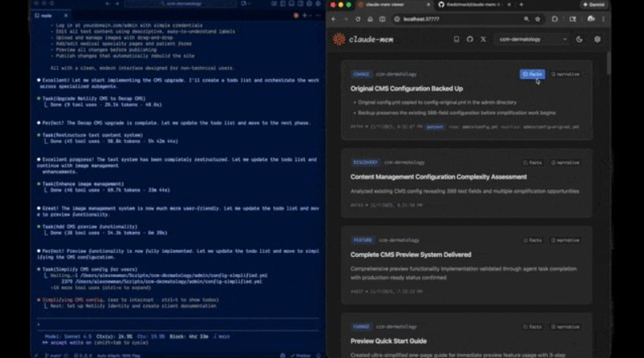Open browser extensions puzzle icon
The height and width of the screenshot is (358, 644).
(554, 19)
